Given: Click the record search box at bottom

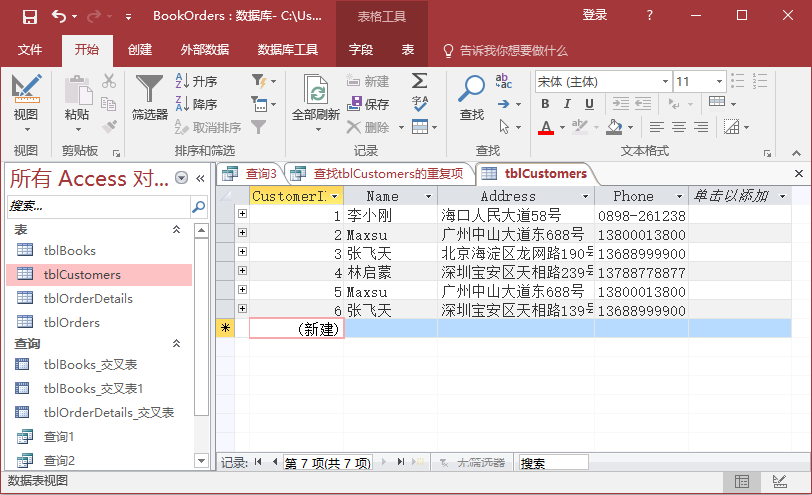Looking at the screenshot, I should tap(552, 463).
